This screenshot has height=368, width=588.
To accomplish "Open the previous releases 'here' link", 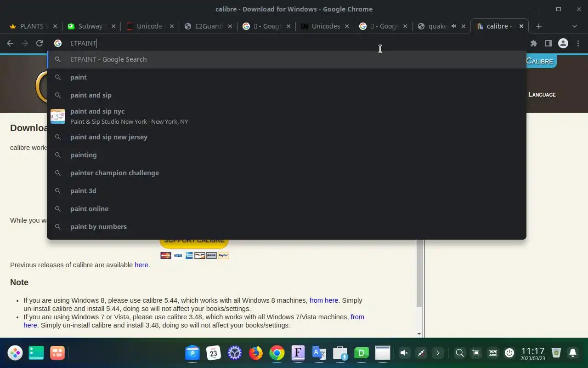I will tap(141, 265).
